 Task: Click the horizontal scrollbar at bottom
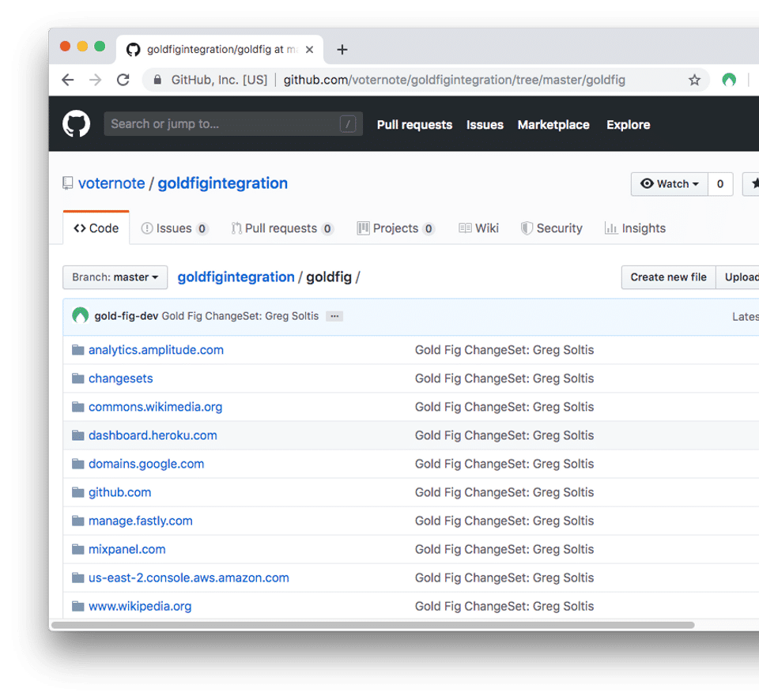pos(372,625)
